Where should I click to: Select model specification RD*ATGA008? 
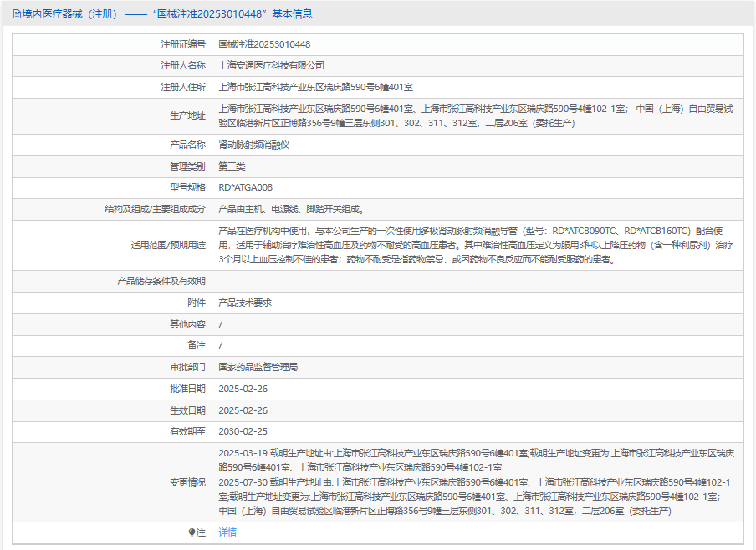point(245,188)
